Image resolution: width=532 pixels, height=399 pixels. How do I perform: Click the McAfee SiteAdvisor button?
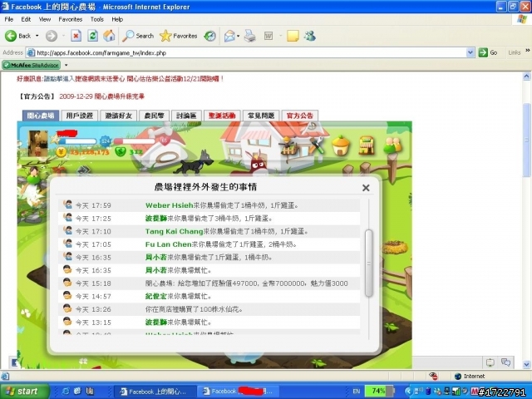tap(32, 65)
